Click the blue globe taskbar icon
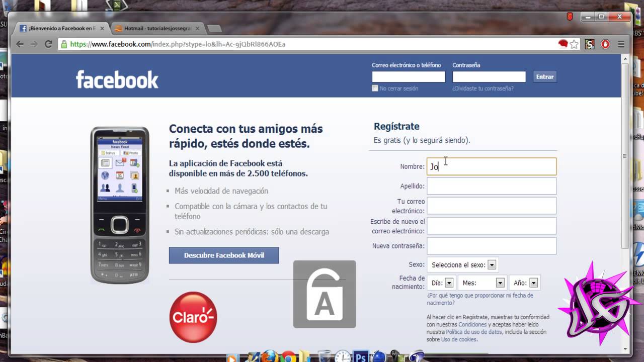 [x=379, y=357]
